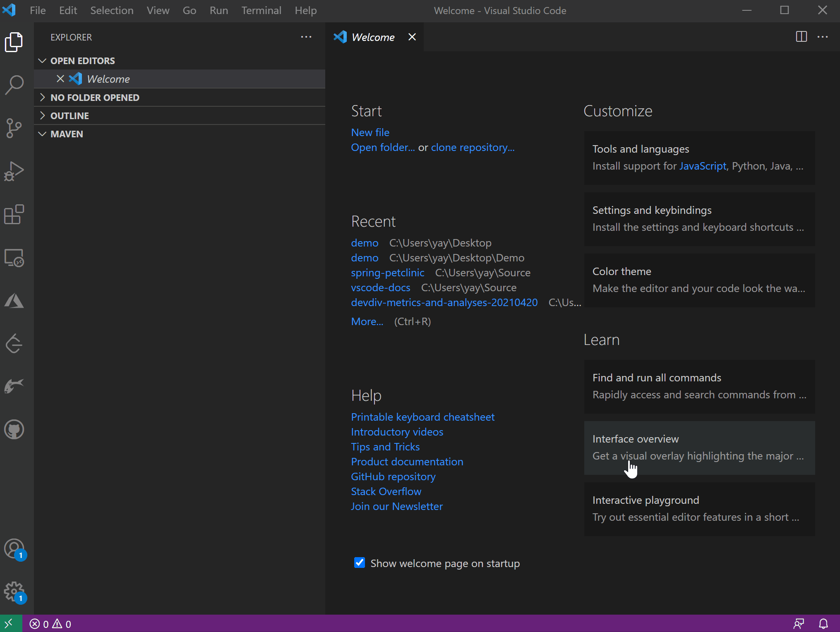Open spring-petclinic recent project
The height and width of the screenshot is (632, 840).
(388, 272)
